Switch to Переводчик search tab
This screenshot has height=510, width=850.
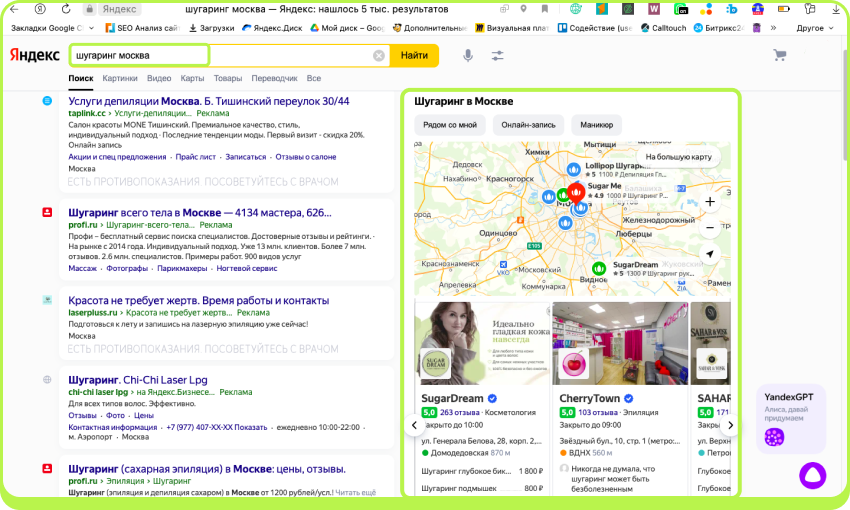pos(274,78)
